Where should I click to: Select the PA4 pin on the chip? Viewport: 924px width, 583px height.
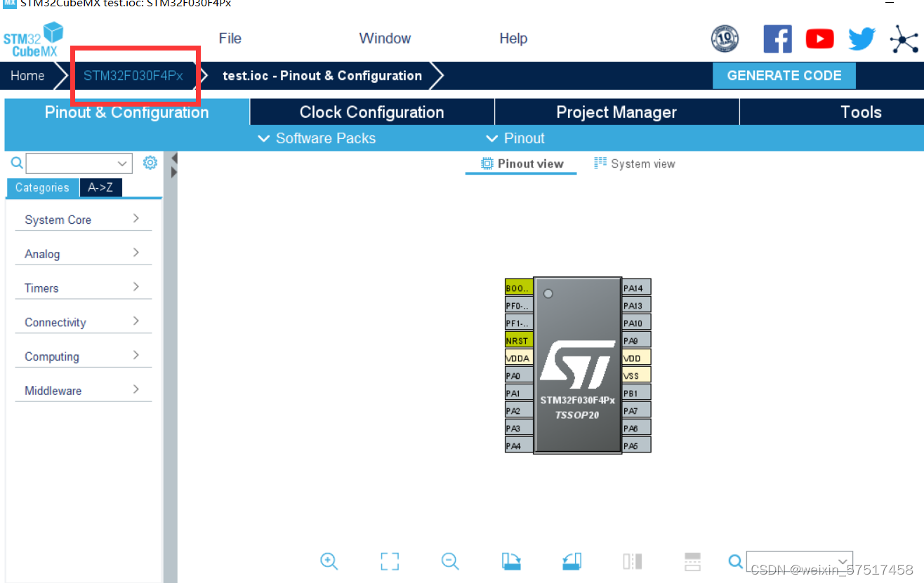(519, 445)
